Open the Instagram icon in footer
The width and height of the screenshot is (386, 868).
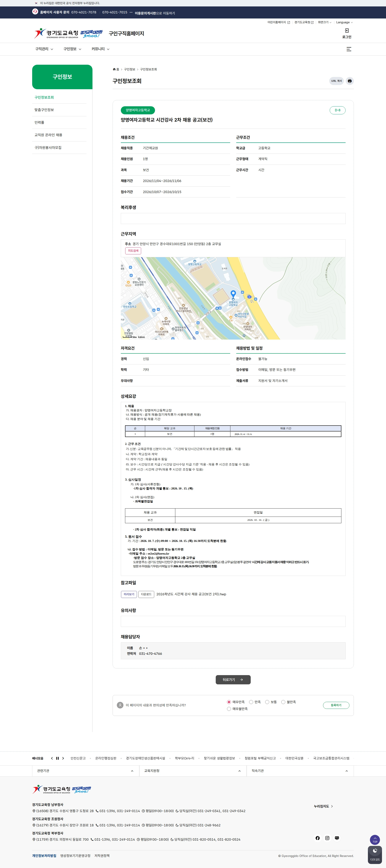click(327, 838)
